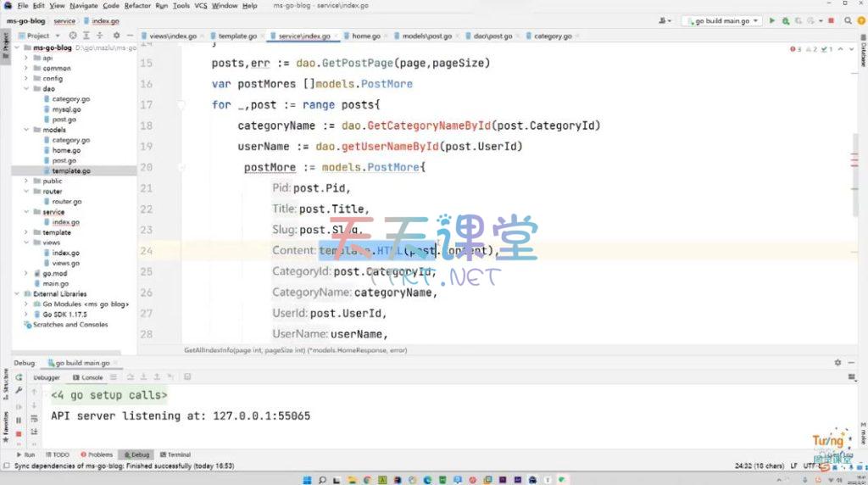
Task: Click the locate file target icon in Project panel
Action: coord(73,36)
